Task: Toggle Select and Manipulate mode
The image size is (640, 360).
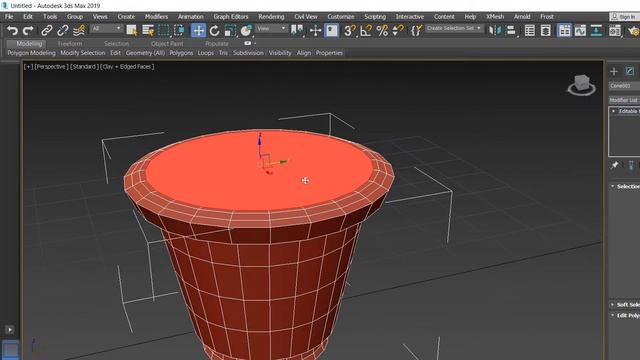Action: click(316, 31)
